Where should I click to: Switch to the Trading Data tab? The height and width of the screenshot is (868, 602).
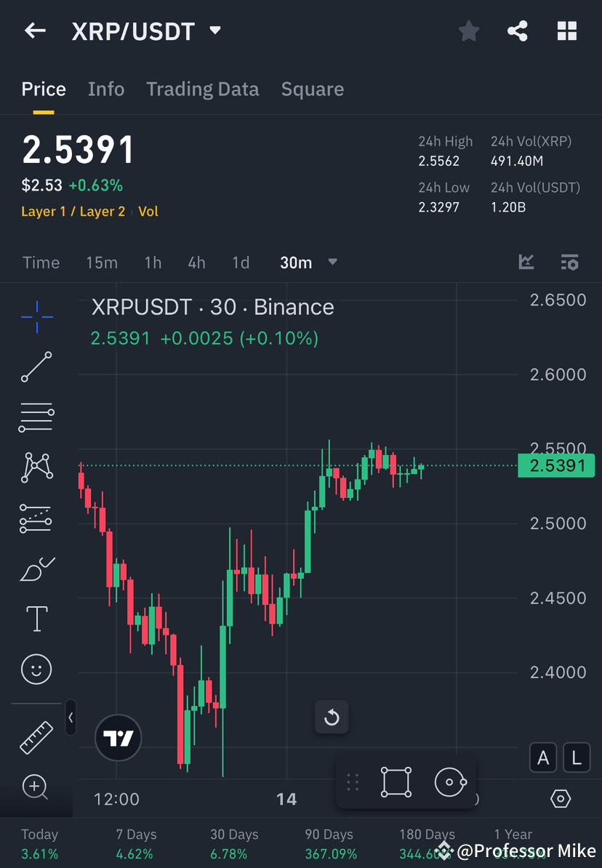(203, 89)
